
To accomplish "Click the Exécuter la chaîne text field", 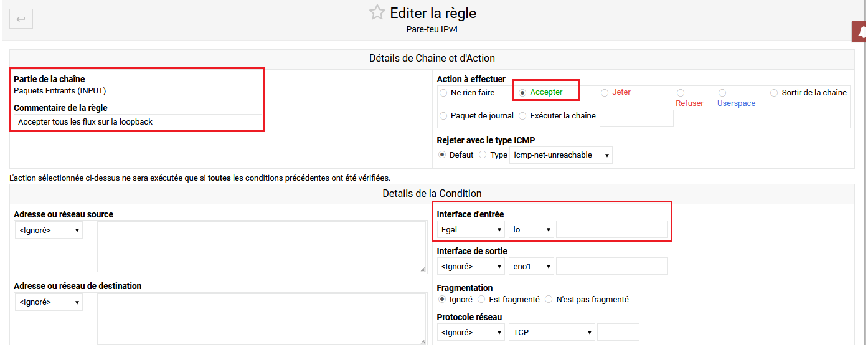I will (x=636, y=118).
